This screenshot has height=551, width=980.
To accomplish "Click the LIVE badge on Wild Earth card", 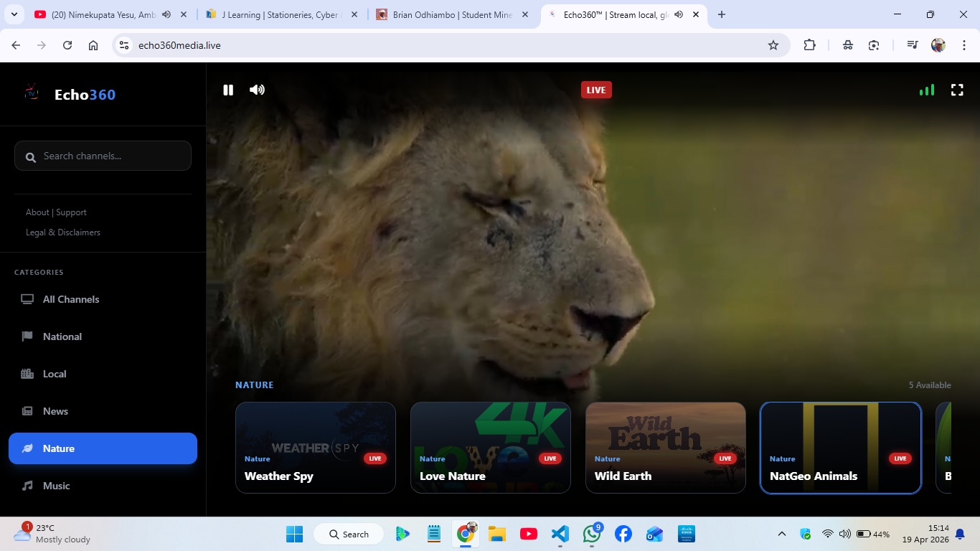I will [x=725, y=458].
